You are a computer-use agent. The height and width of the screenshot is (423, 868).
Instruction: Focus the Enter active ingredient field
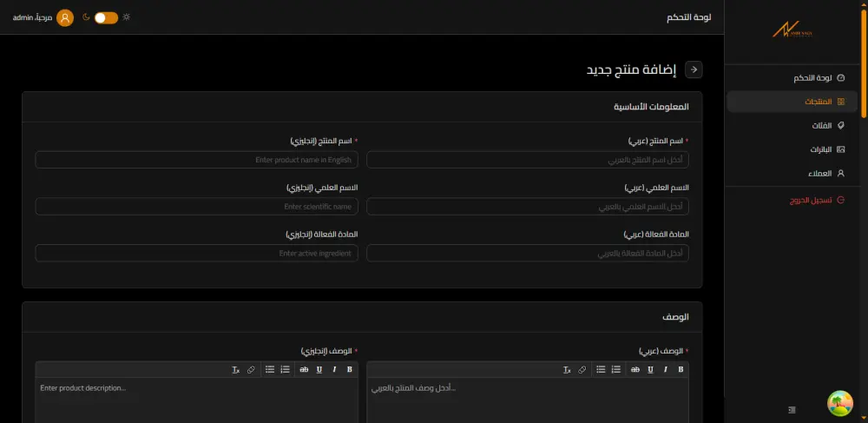click(196, 253)
